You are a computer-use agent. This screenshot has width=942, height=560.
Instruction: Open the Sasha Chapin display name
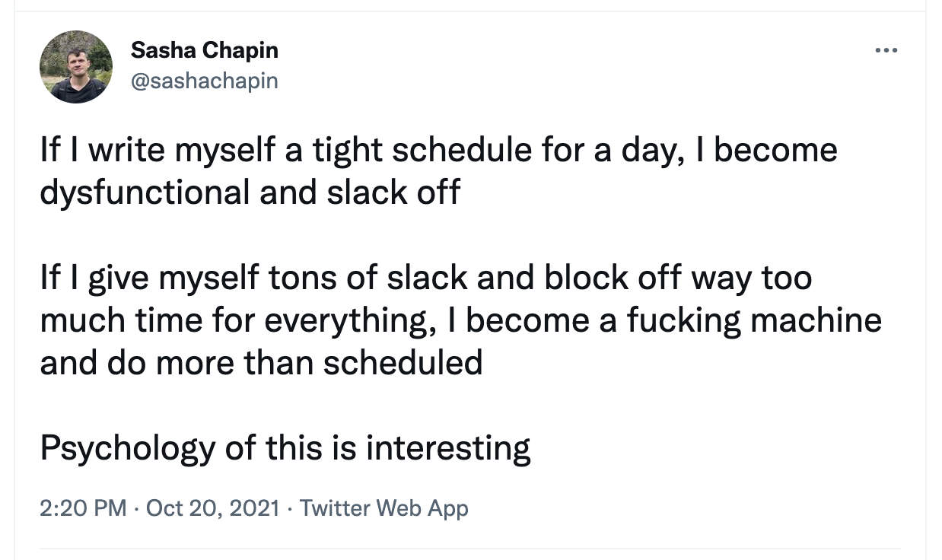(x=204, y=51)
